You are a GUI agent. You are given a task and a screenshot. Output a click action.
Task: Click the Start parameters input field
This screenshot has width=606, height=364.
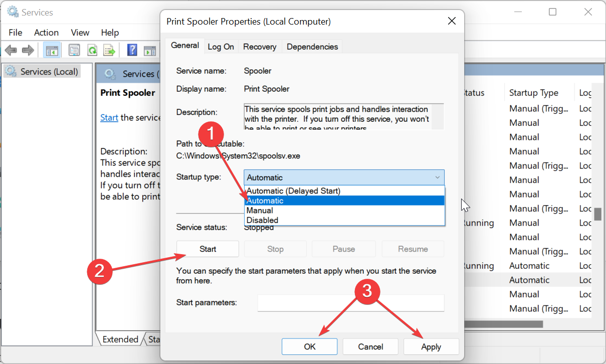pos(351,303)
